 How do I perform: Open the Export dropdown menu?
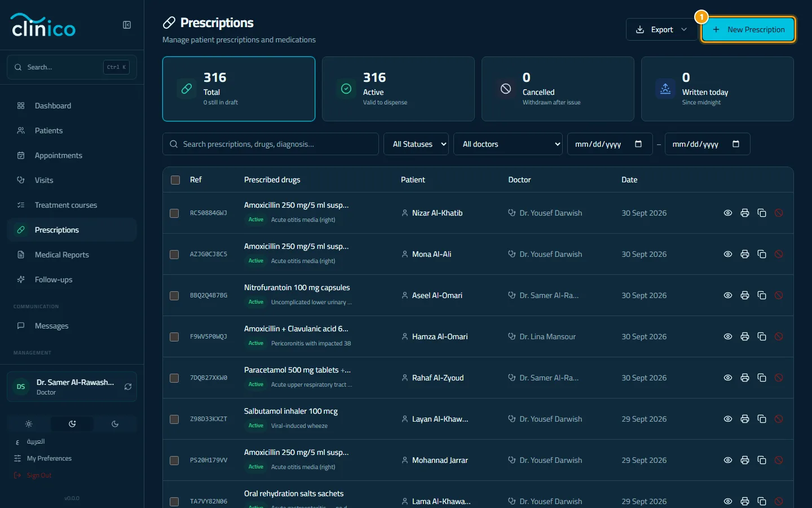(661, 29)
